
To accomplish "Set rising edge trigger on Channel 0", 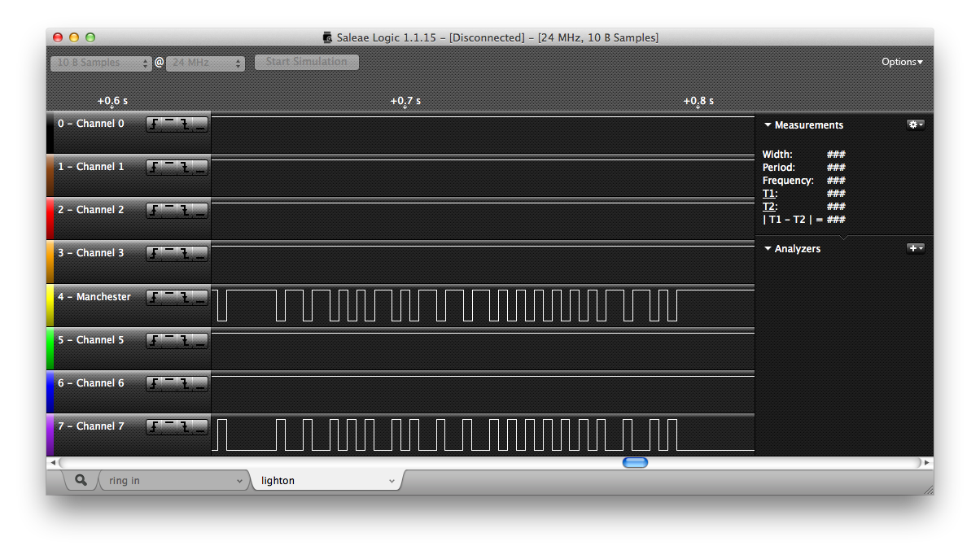I will (x=154, y=124).
